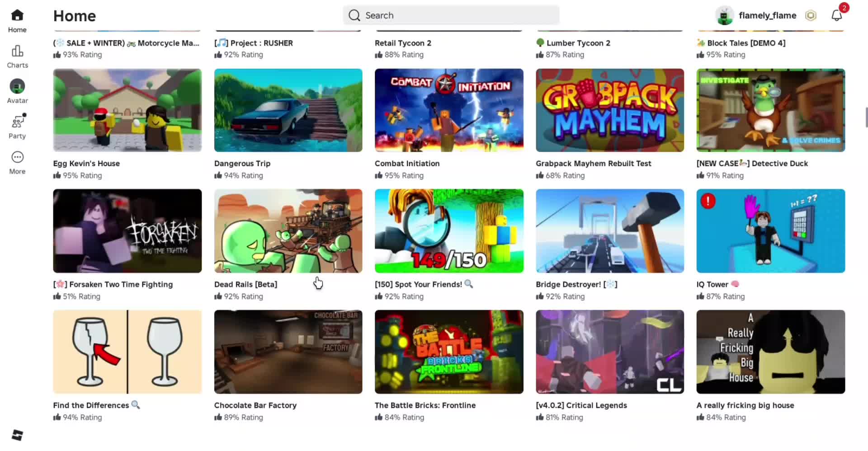The width and height of the screenshot is (868, 451).
Task: Open Critical Legends game thumbnail
Action: pos(610,352)
